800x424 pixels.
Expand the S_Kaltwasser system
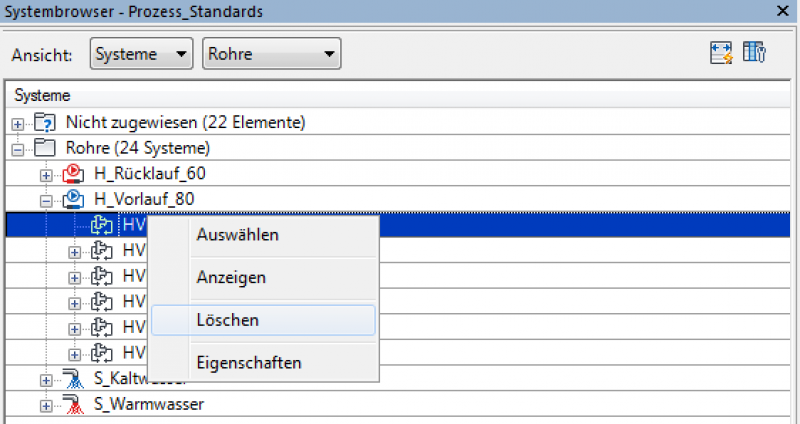45,380
